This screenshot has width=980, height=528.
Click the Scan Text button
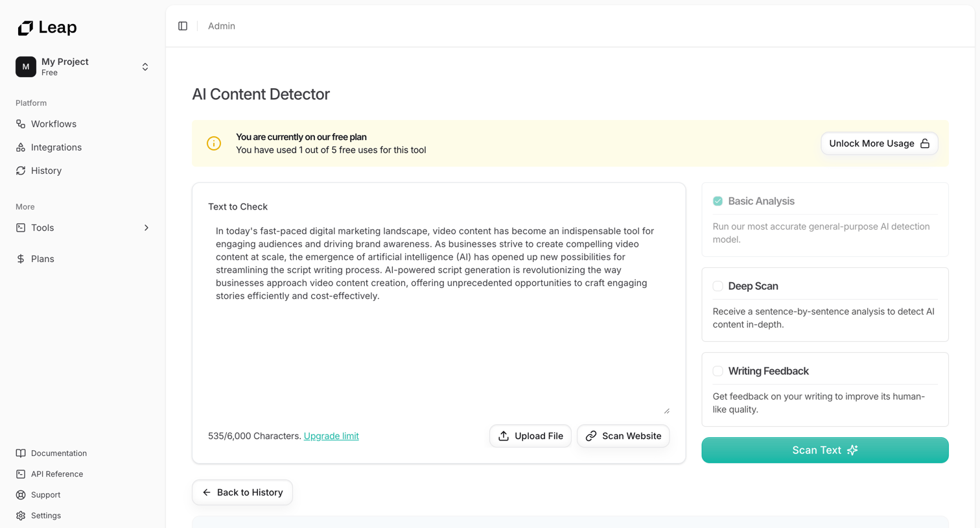pos(824,450)
